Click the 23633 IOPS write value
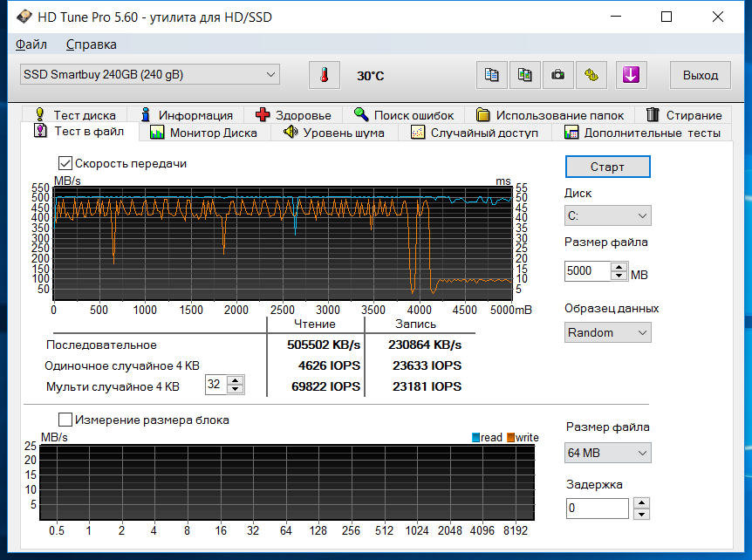The image size is (752, 560). [427, 365]
